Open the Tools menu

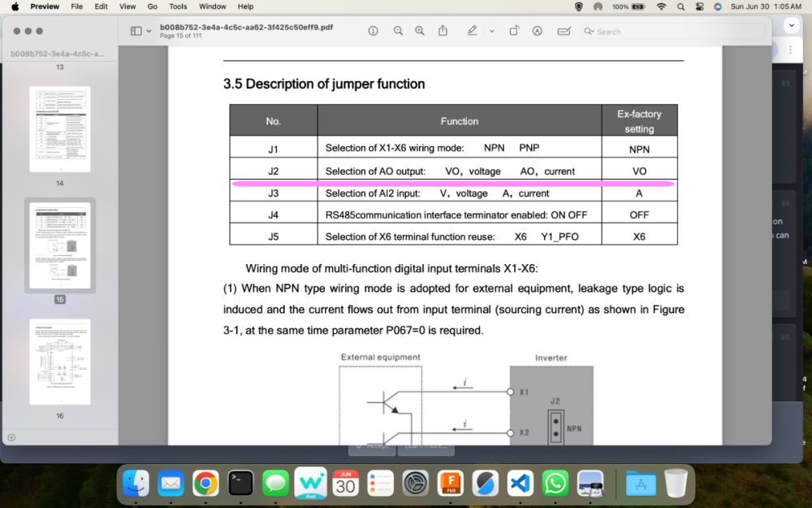tap(178, 7)
